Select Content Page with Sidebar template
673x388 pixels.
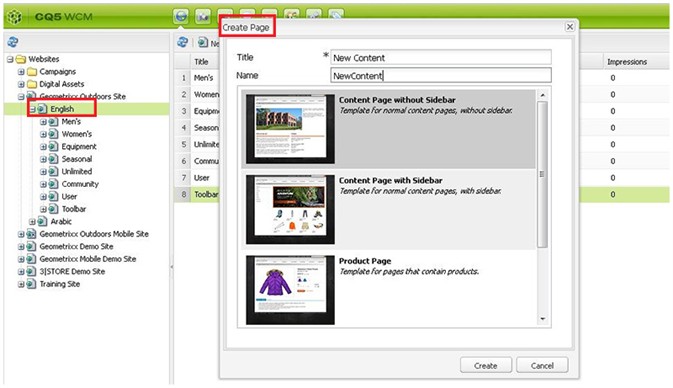click(388, 209)
